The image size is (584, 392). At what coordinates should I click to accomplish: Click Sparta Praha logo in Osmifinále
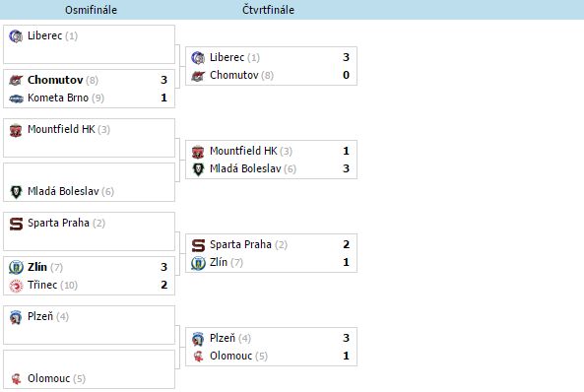[16, 224]
